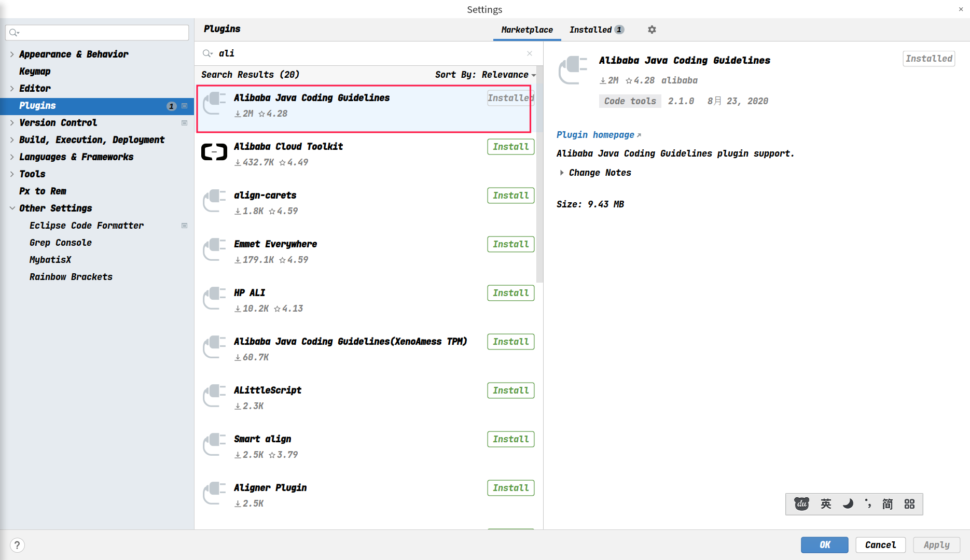Click the input method moon icon
Image resolution: width=970 pixels, height=560 pixels.
(x=848, y=504)
